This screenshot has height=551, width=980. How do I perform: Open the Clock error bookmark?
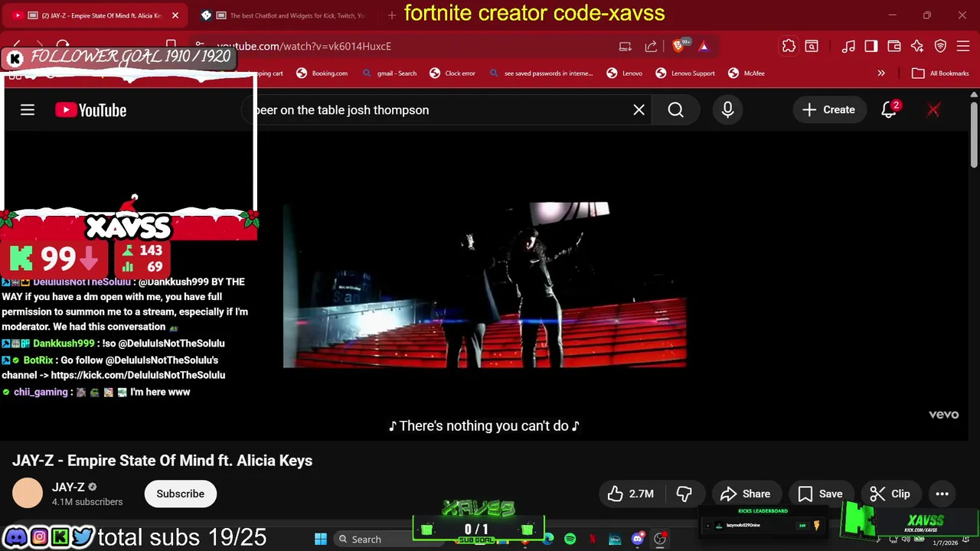(x=452, y=73)
